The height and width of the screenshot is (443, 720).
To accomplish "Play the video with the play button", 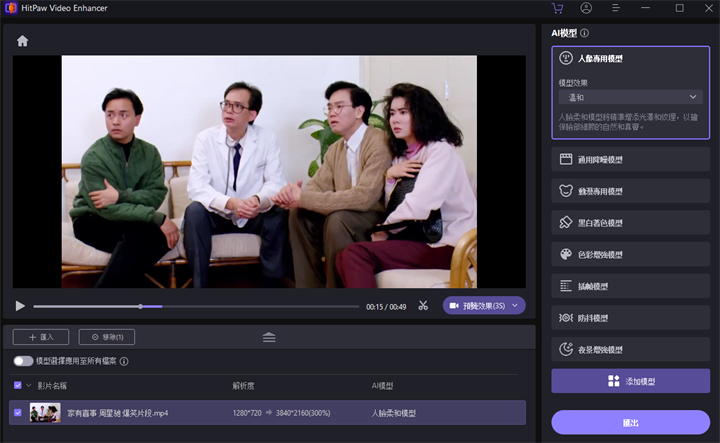I will 20,306.
